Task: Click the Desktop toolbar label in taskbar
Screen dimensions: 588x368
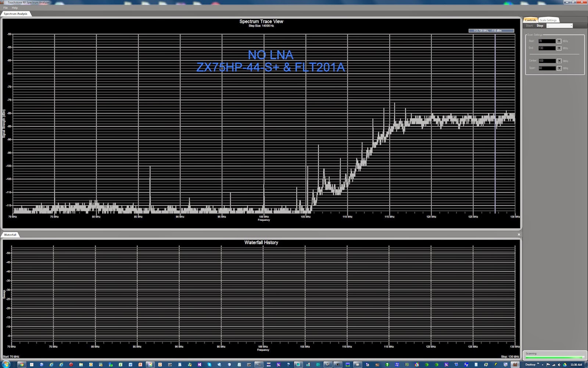Action: 530,365
